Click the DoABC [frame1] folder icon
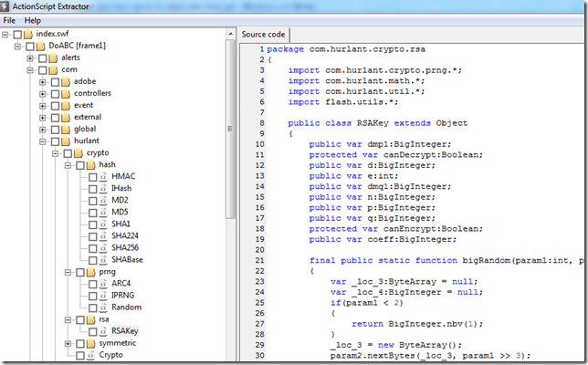Viewport: 588px width, 365px height. tap(40, 47)
